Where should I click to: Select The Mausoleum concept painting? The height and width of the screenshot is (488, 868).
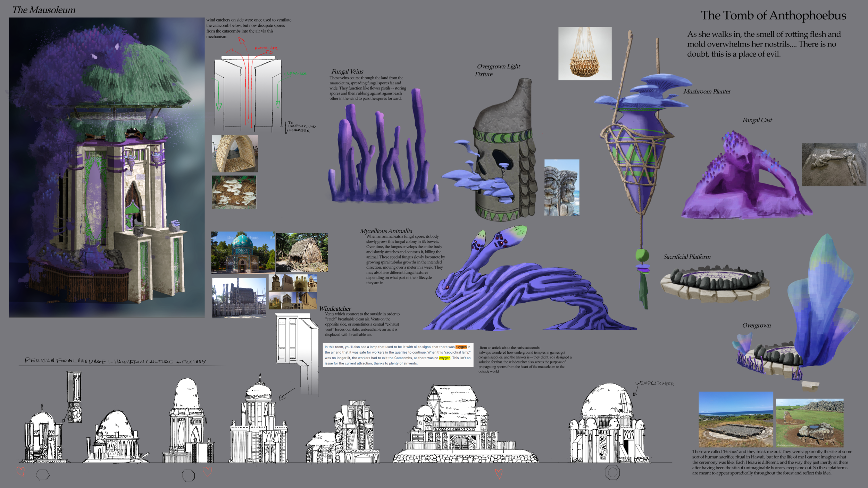click(x=104, y=170)
